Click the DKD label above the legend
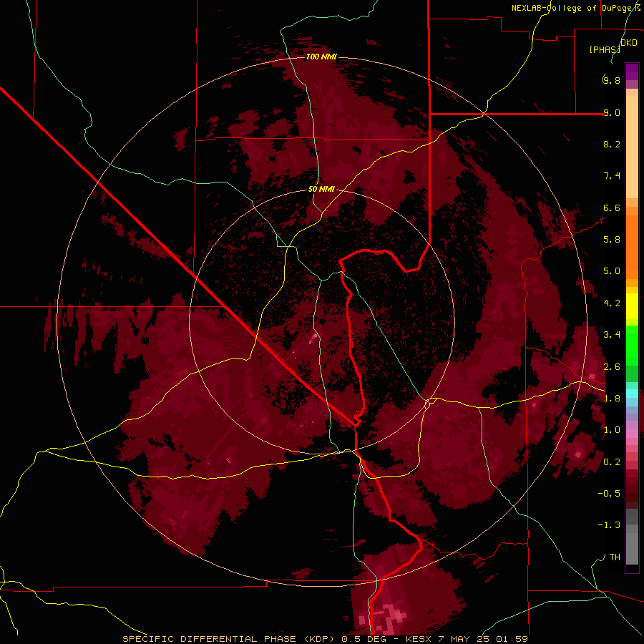The width and height of the screenshot is (644, 644). click(x=629, y=43)
